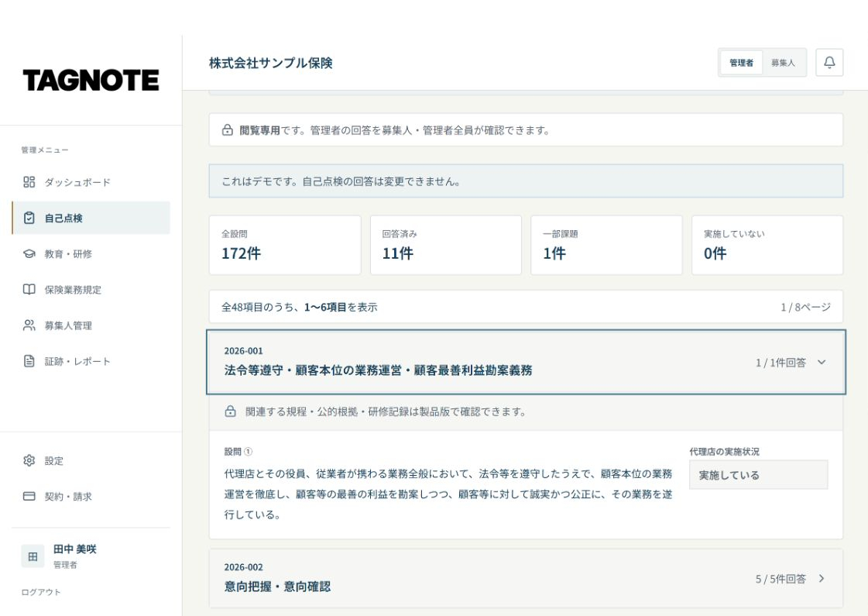
Task: Open 証跡・レポート from the sidebar
Action: point(91,361)
